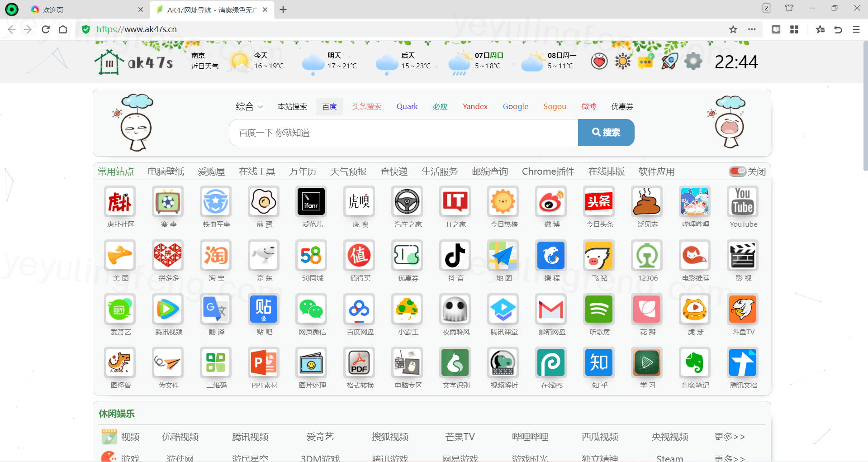The width and height of the screenshot is (868, 462).
Task: Open the 优酷视频 link
Action: click(x=180, y=437)
